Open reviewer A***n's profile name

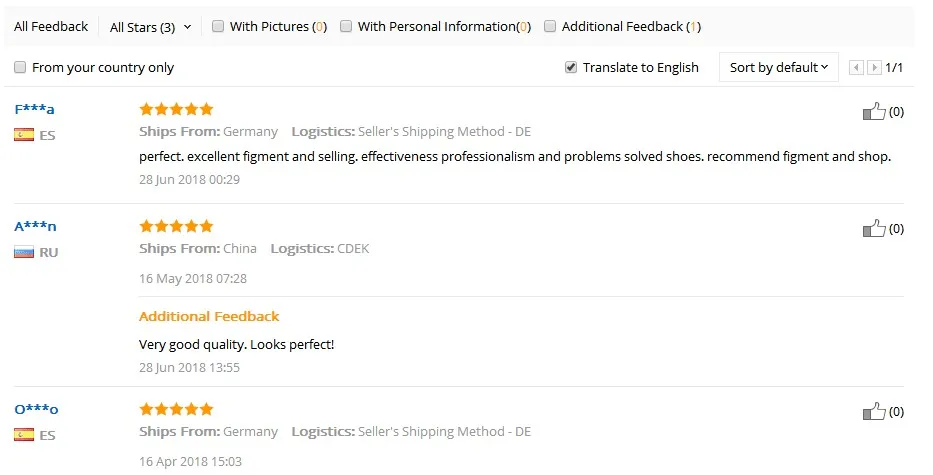click(x=35, y=227)
